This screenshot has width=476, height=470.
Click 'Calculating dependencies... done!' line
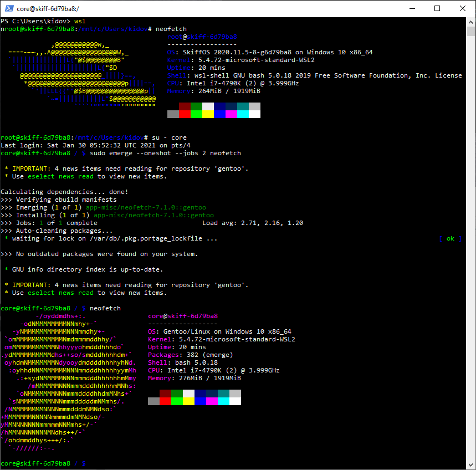pyautogui.click(x=64, y=192)
